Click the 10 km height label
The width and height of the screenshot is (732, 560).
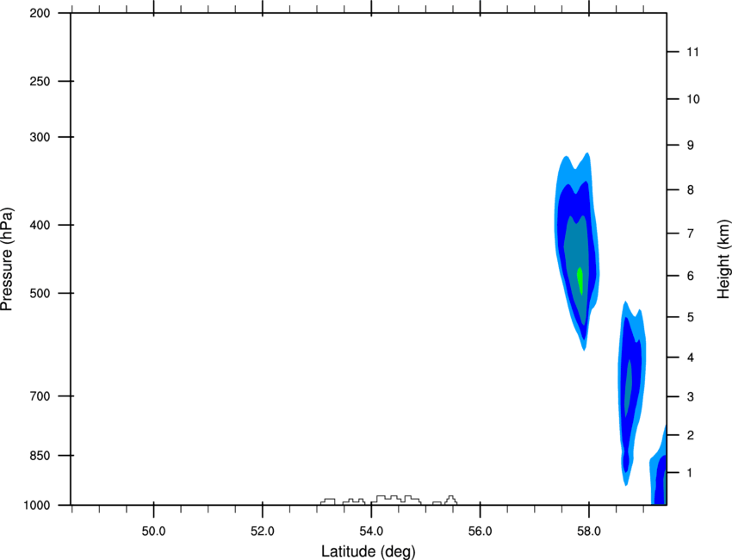pos(693,99)
